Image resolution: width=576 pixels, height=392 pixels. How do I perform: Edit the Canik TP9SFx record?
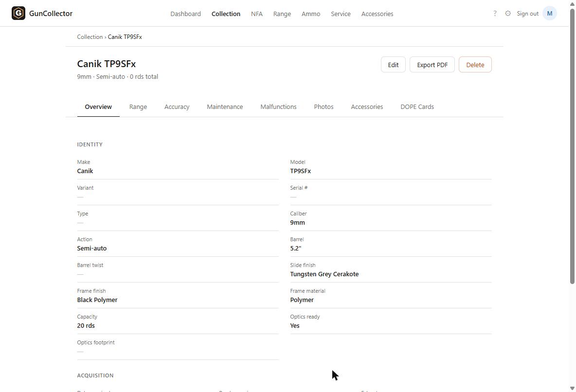click(393, 65)
